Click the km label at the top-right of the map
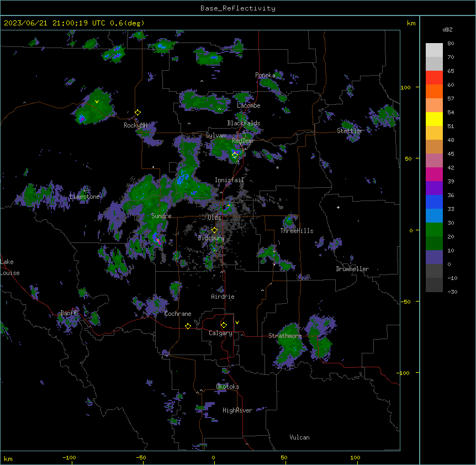 [x=411, y=23]
